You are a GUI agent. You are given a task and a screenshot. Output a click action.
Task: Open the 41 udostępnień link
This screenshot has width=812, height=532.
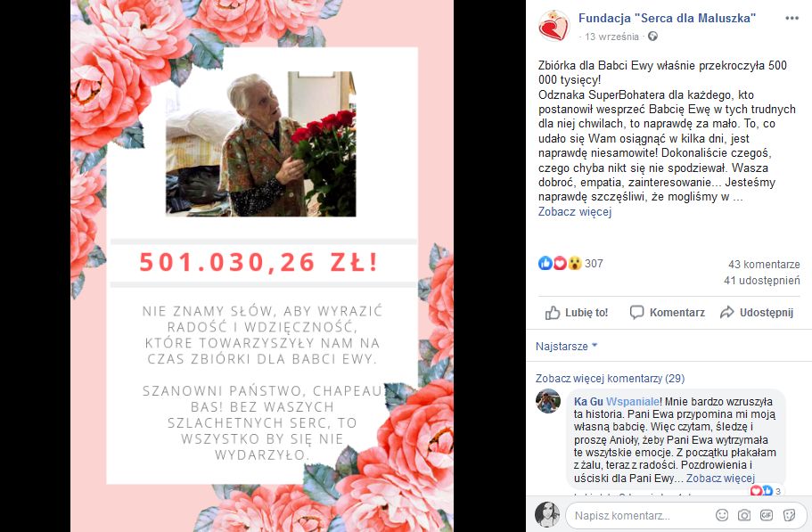point(762,280)
